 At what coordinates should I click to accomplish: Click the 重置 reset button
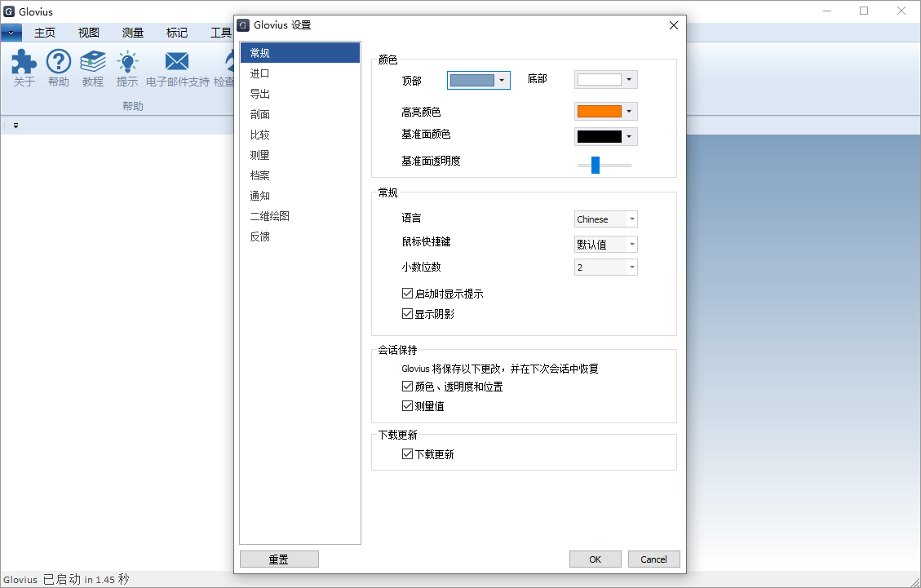[x=279, y=559]
